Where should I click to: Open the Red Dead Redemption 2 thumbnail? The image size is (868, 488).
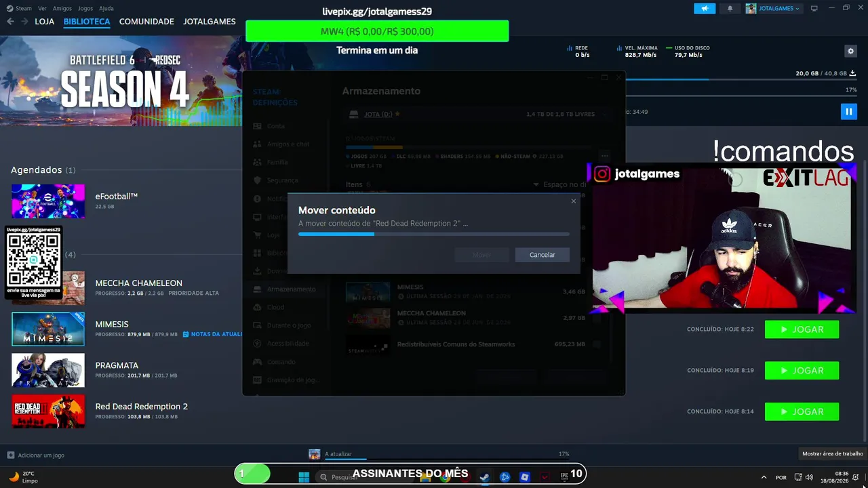pyautogui.click(x=48, y=411)
